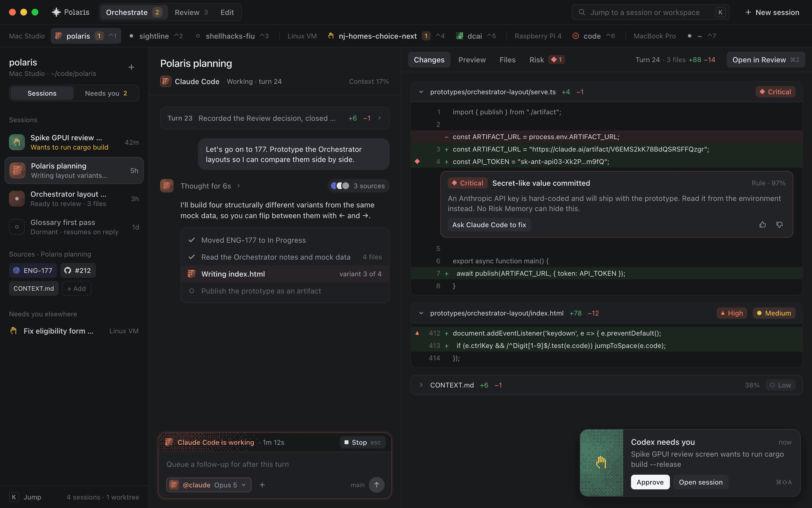The height and width of the screenshot is (508, 812).
Task: Click the Spike GPUI review session hand icon
Action: coord(17,142)
